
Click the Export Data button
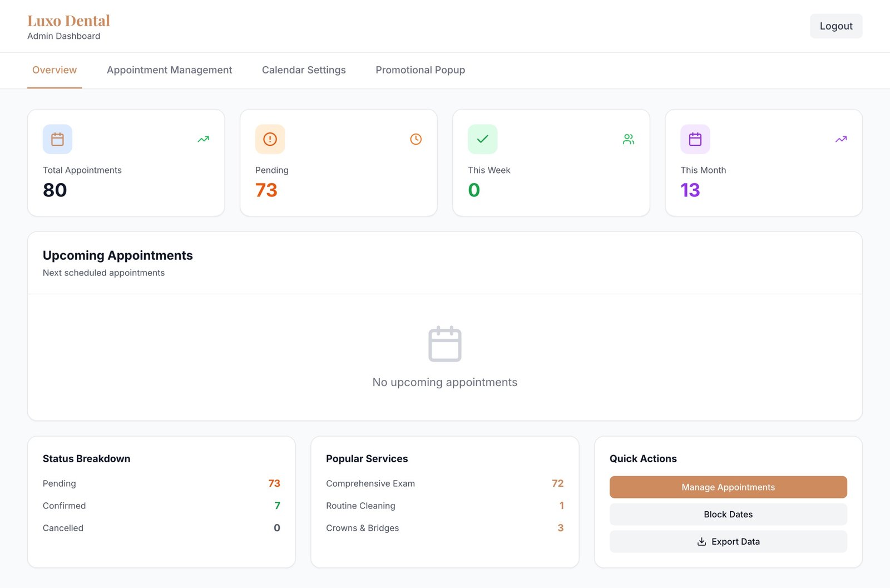(728, 541)
